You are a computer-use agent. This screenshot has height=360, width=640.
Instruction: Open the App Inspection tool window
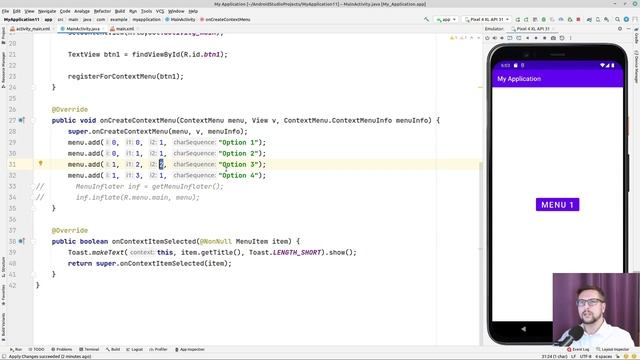[189, 349]
